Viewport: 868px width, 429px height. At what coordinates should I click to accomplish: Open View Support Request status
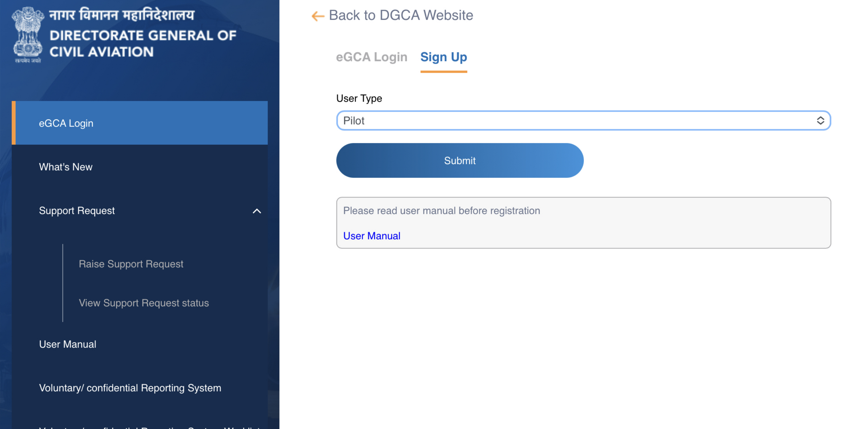click(x=143, y=303)
